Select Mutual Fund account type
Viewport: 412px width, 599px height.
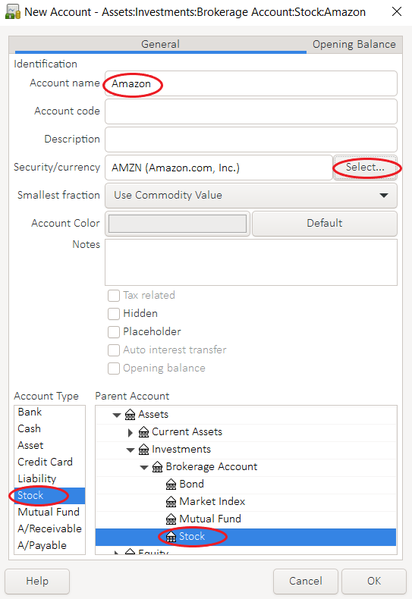coord(50,512)
